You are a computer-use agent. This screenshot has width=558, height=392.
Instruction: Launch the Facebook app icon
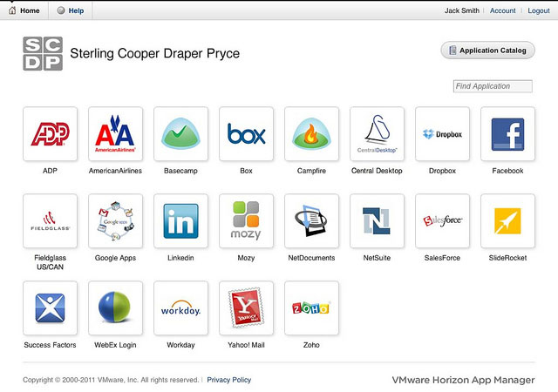click(x=507, y=134)
